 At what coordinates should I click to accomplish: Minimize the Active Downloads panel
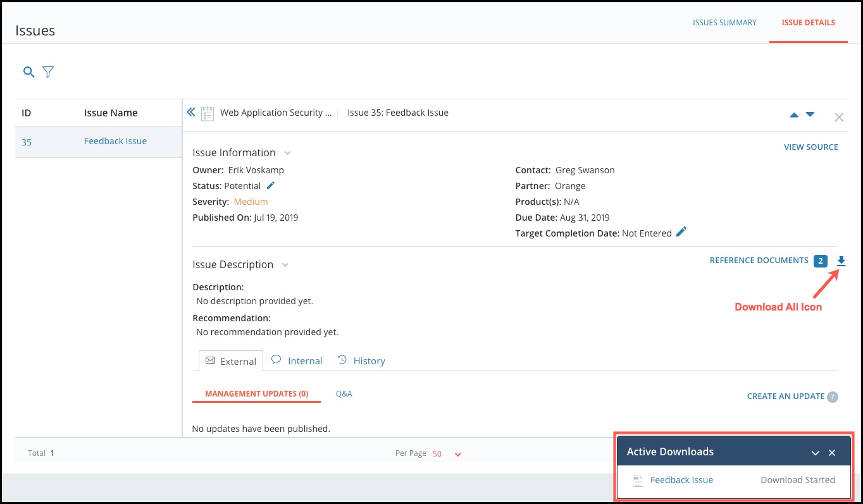coord(816,453)
